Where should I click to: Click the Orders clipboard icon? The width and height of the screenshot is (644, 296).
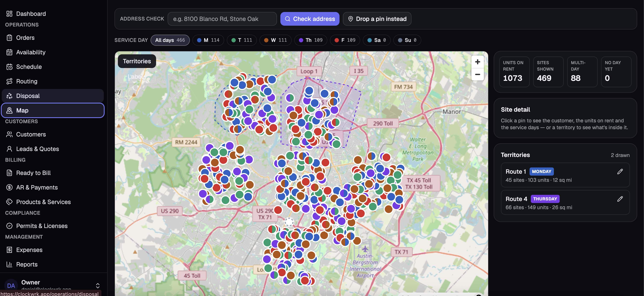click(x=9, y=38)
